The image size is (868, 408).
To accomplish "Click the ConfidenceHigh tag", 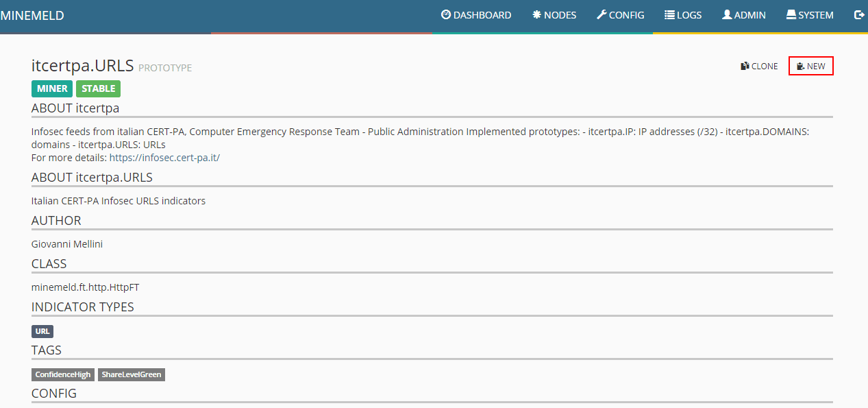I will 62,374.
